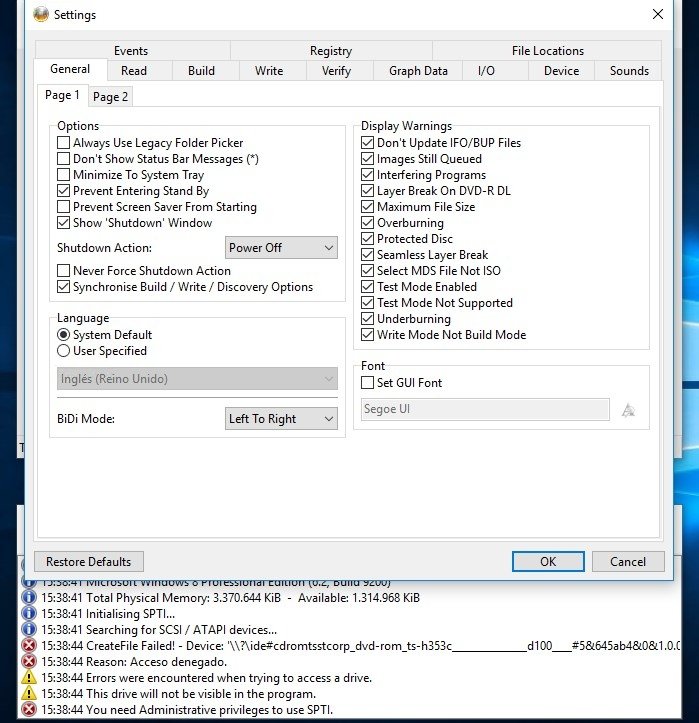
Task: Click the warning icon beside drive will not be visible
Action: (29, 693)
